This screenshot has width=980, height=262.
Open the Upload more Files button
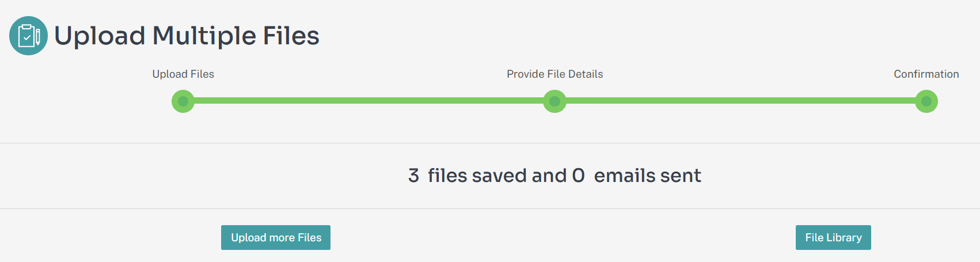tap(276, 237)
